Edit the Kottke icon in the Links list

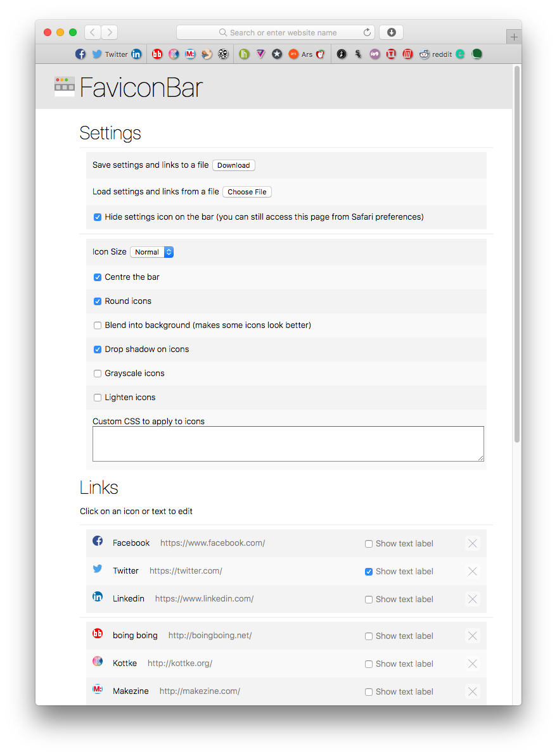click(x=98, y=662)
